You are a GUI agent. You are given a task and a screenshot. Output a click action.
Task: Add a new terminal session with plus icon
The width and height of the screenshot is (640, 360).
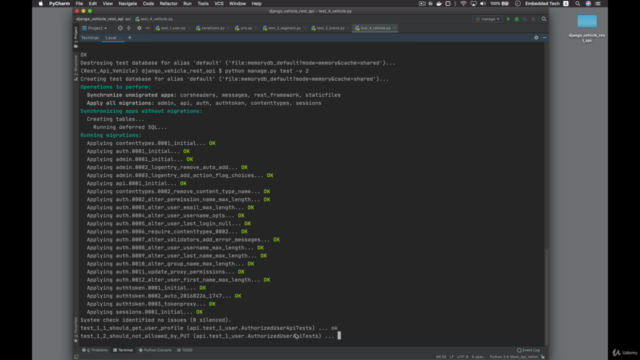tap(130, 38)
